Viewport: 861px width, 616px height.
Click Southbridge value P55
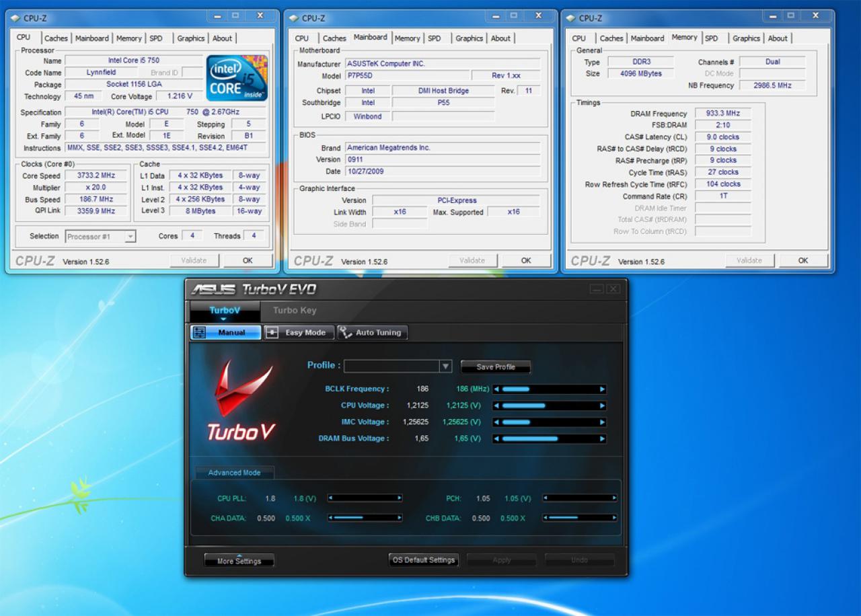[443, 103]
